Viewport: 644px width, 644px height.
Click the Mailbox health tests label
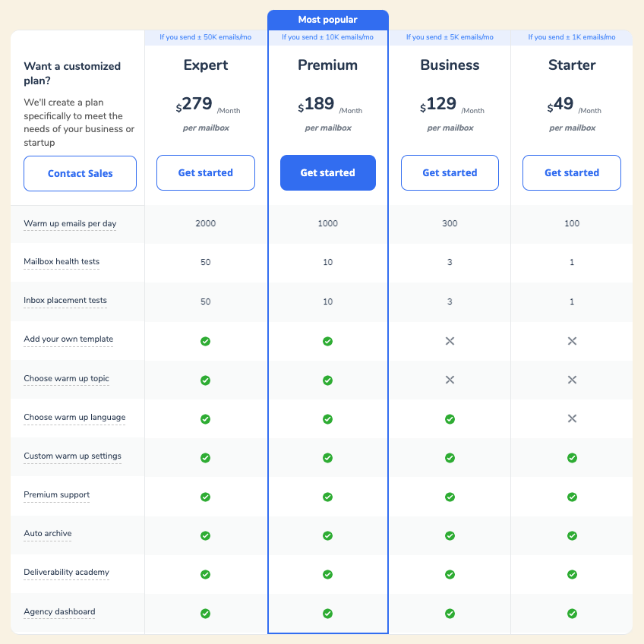(62, 261)
